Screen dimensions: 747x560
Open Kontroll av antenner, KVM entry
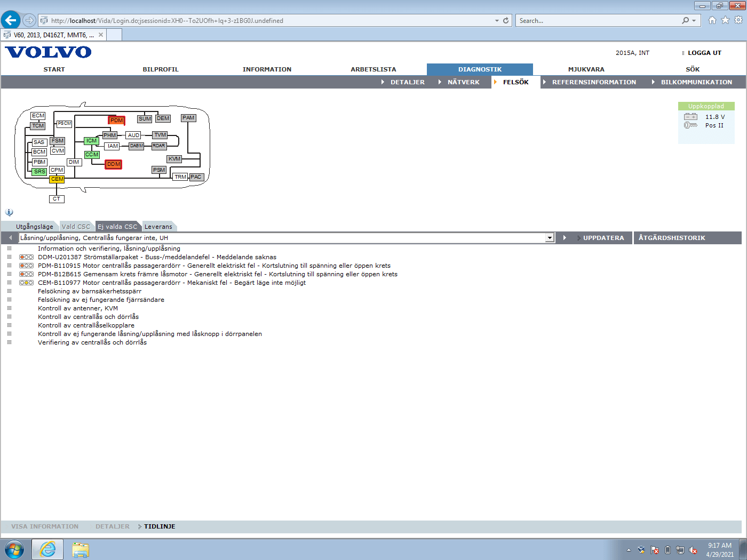78,308
